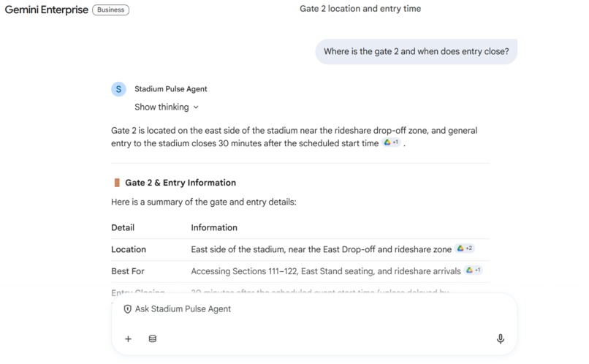The image size is (589, 364).
Task: Click the plus attach icon in prompt box
Action: click(128, 339)
